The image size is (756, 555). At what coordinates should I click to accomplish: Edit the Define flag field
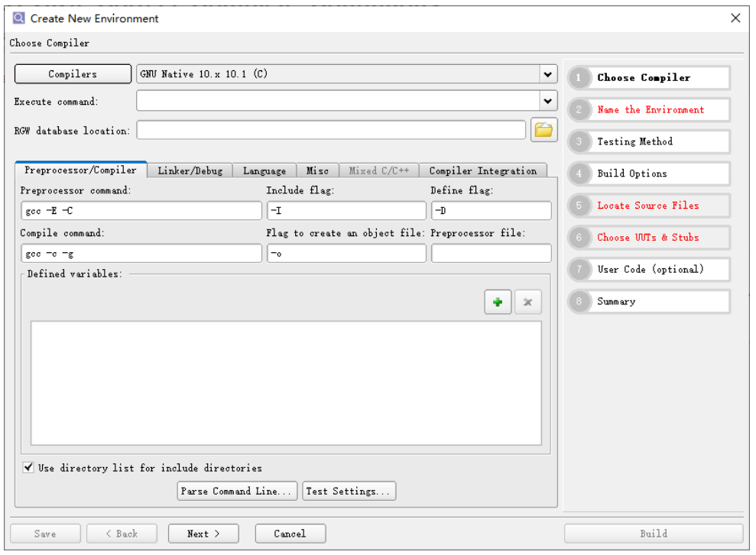[492, 211]
